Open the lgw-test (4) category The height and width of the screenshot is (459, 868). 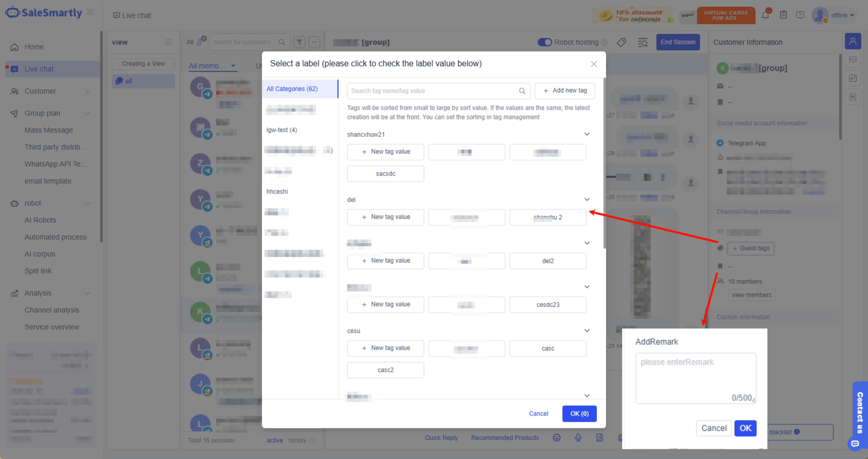click(282, 130)
